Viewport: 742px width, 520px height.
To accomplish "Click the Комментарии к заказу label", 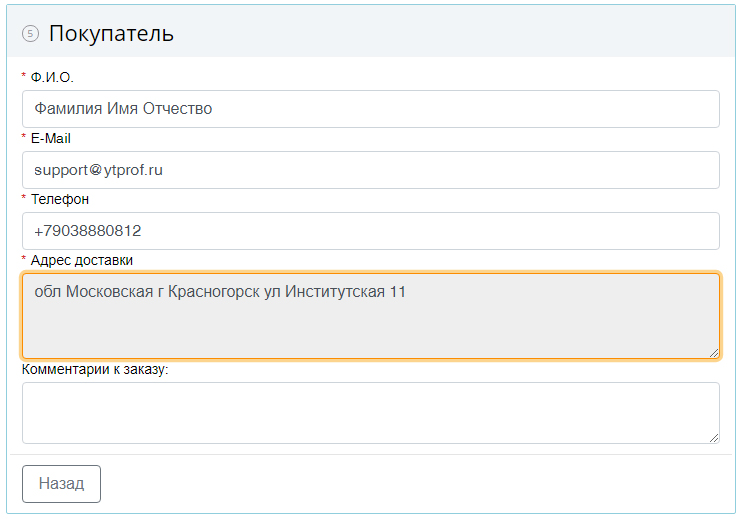I will [x=95, y=369].
